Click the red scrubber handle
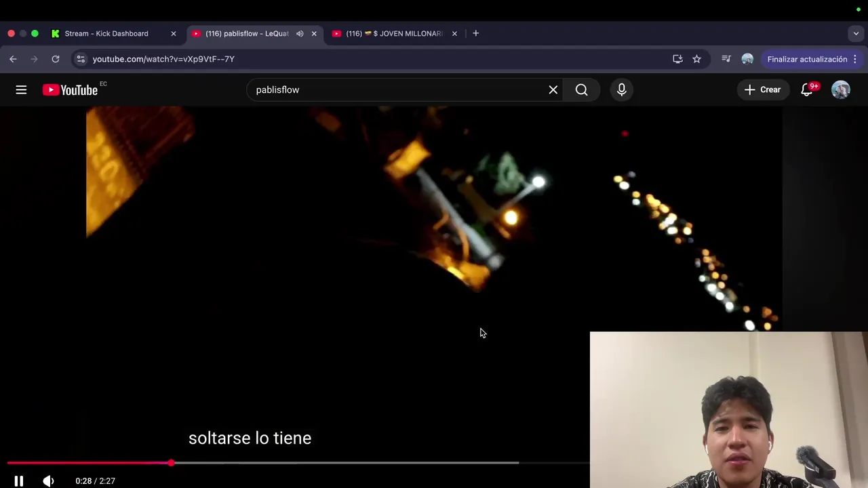868x488 pixels. click(x=172, y=463)
